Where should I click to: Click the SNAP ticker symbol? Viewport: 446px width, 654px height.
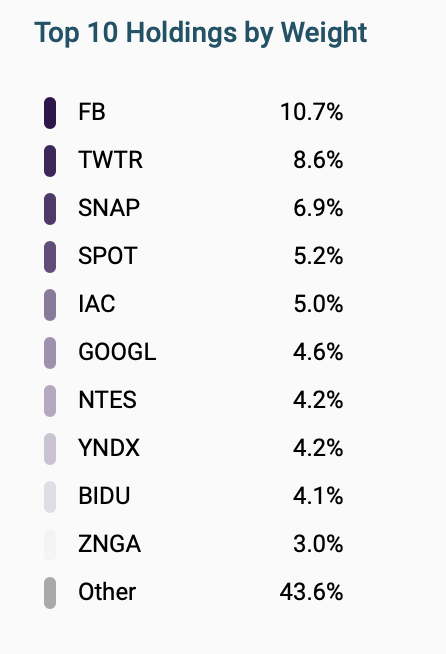109,208
